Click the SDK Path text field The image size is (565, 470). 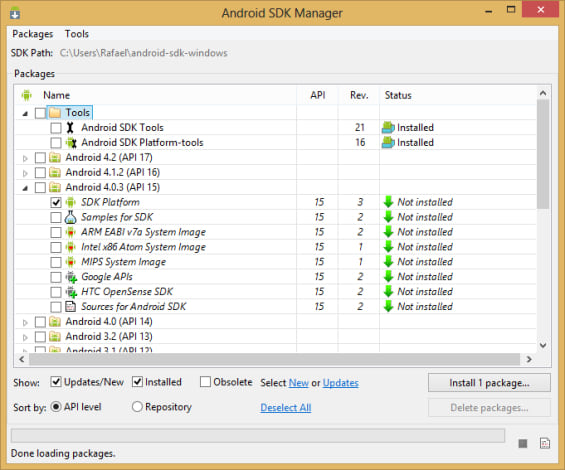[143, 53]
